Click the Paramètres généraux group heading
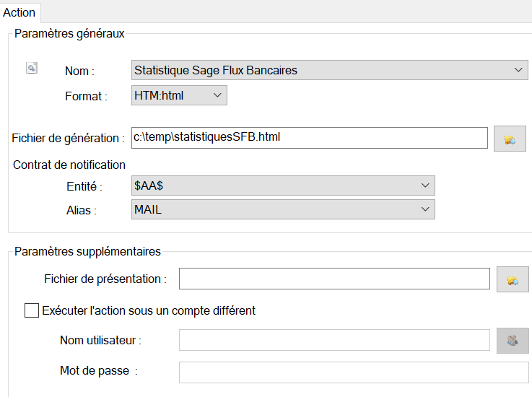 [69, 33]
